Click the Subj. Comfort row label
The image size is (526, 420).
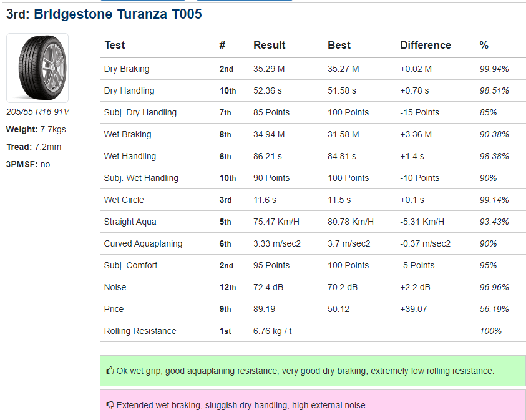pos(130,265)
